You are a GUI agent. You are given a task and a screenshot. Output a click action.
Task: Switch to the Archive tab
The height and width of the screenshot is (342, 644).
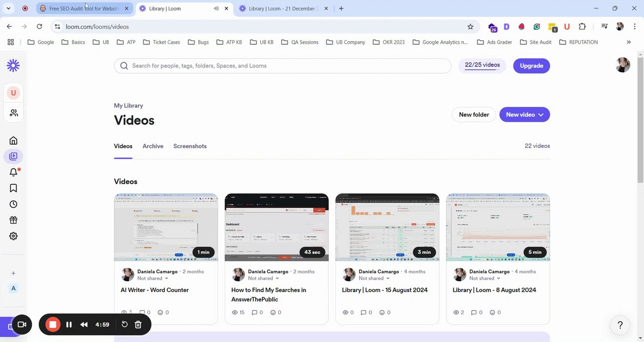pos(153,146)
